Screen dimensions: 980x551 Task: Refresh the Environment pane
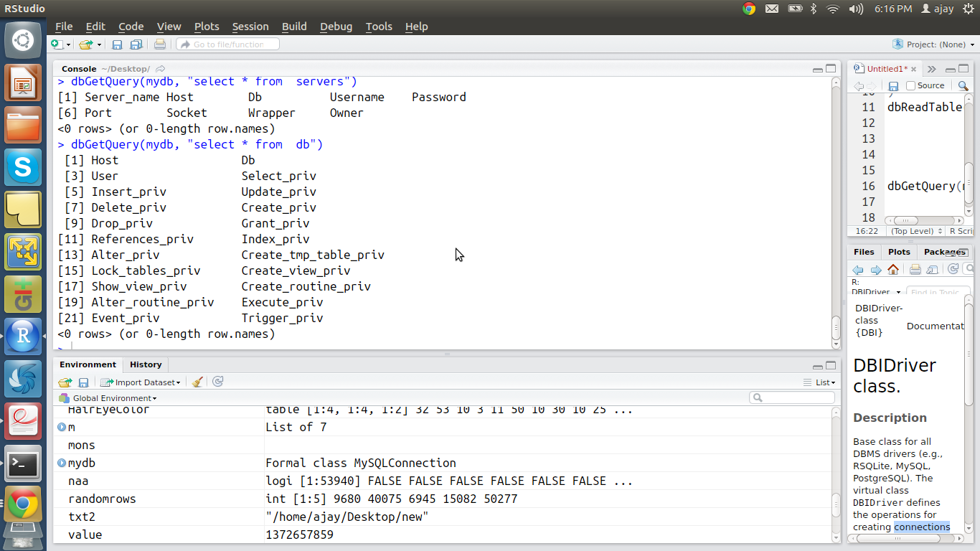tap(218, 382)
